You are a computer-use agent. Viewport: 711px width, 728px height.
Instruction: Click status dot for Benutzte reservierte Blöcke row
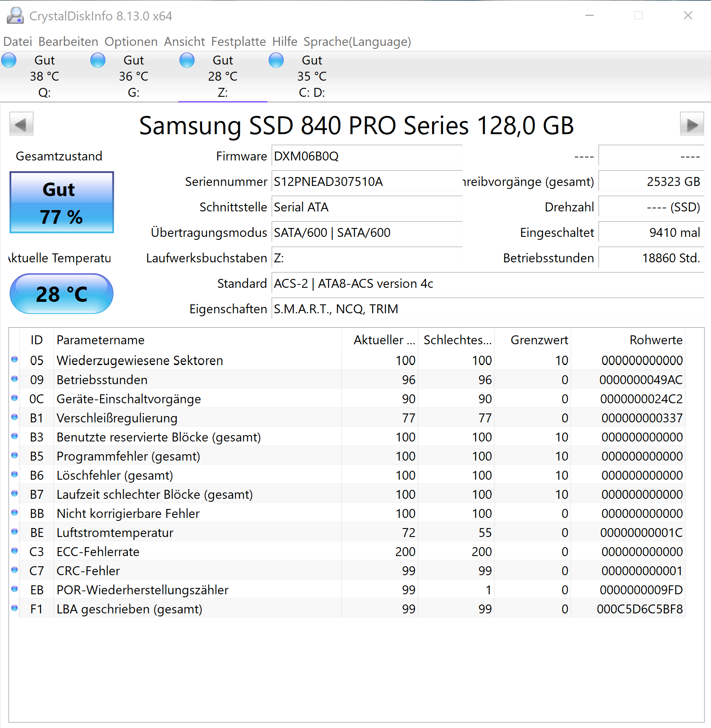14,436
